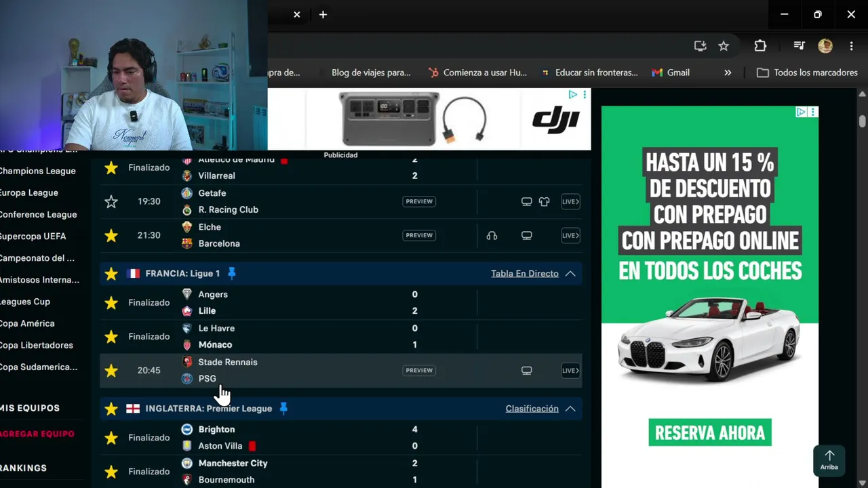868x488 pixels.
Task: Click the pin icon beside Premier League
Action: point(283,409)
